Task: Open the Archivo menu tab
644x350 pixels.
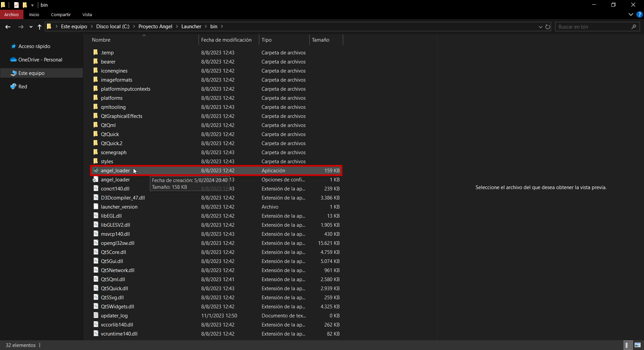Action: click(x=11, y=14)
